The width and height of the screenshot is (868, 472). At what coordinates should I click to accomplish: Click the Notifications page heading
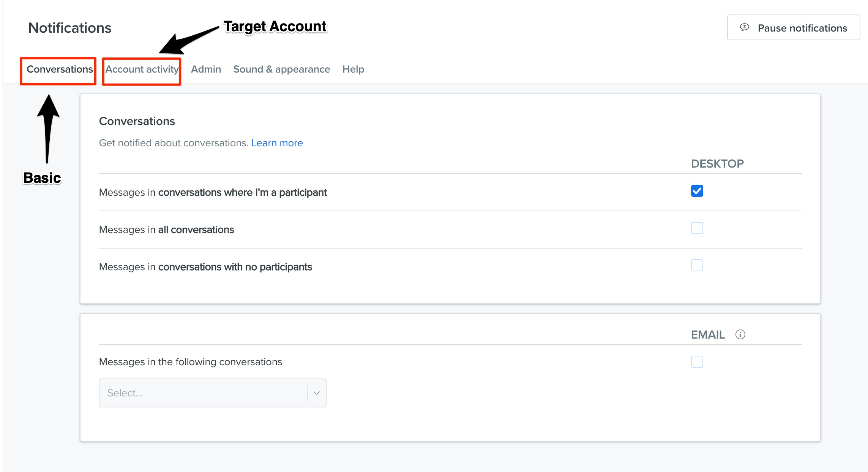point(70,28)
